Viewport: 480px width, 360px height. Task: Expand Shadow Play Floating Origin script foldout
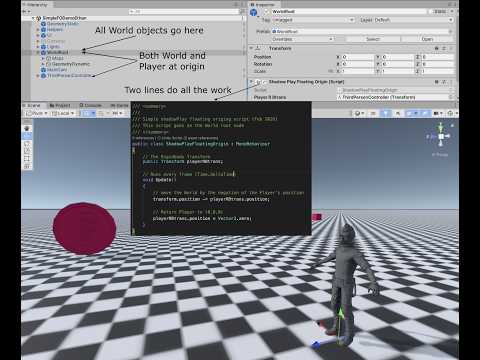coord(251,82)
